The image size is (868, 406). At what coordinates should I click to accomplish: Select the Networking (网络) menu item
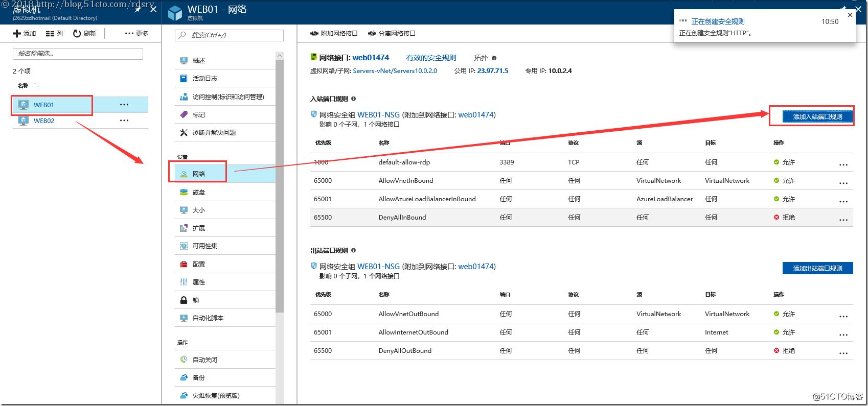(225, 174)
